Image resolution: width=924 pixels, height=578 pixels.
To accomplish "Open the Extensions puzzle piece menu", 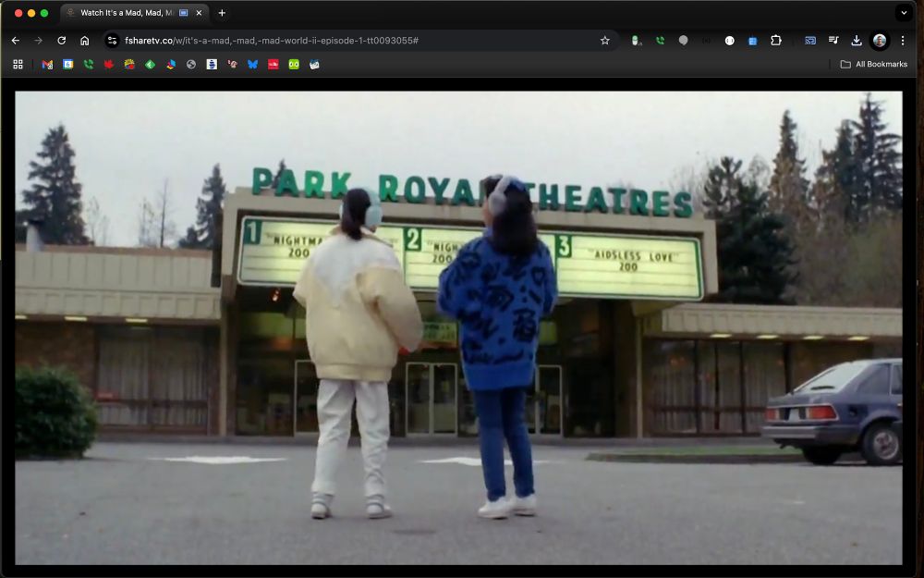I will [x=776, y=41].
